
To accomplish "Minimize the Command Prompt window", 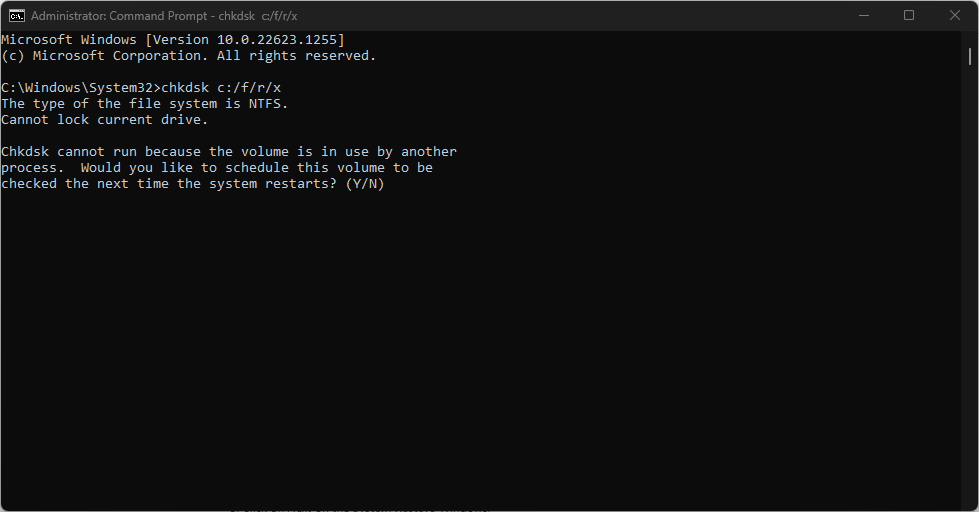I will 862,15.
